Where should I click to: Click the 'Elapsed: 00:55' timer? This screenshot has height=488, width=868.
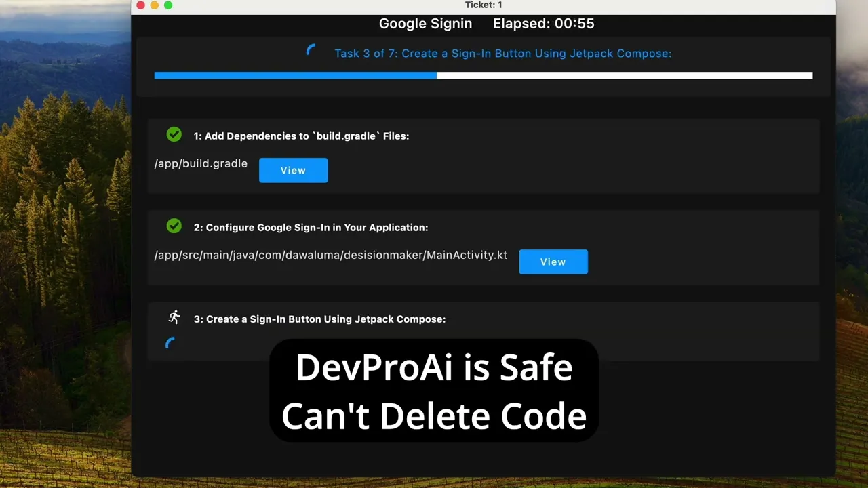[x=544, y=24]
